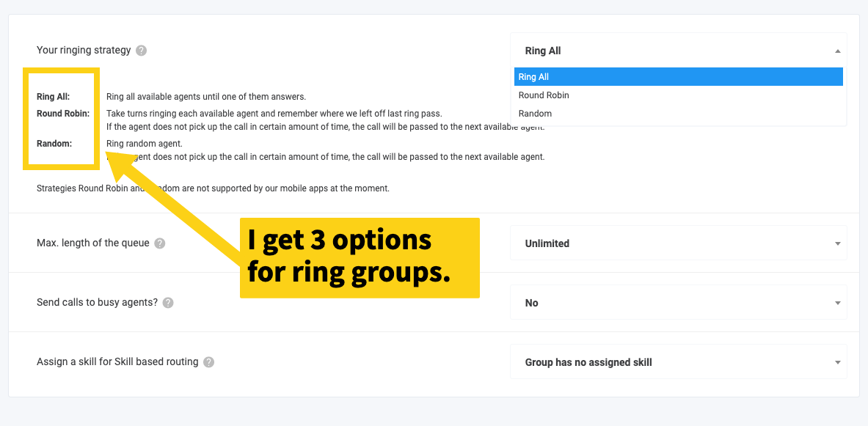The image size is (868, 426).
Task: Click the Your ringing strategy label
Action: [x=84, y=51]
